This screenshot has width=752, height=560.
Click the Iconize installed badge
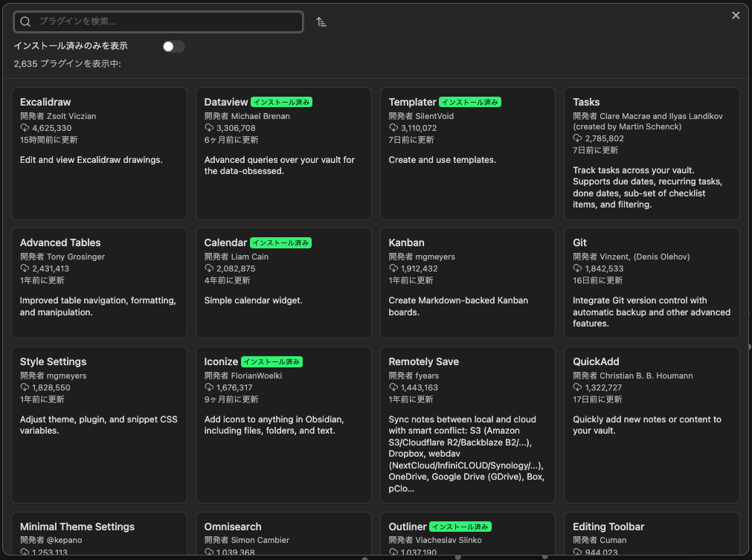coord(271,361)
